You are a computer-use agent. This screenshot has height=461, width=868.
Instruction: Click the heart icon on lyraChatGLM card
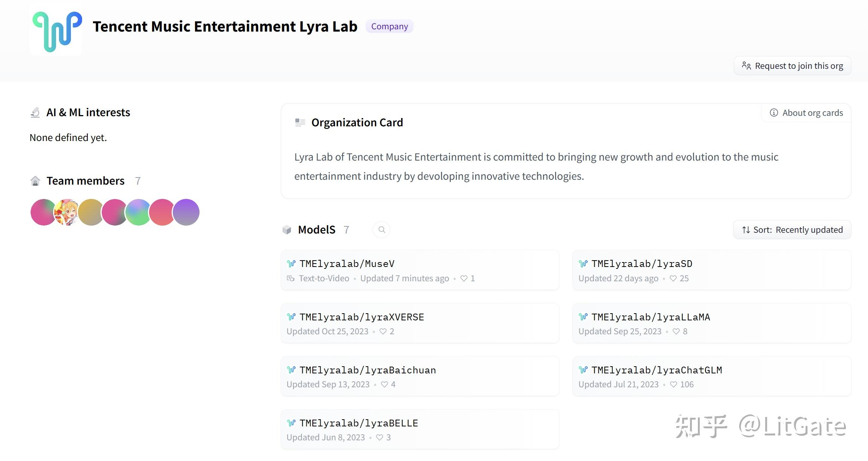coord(673,384)
